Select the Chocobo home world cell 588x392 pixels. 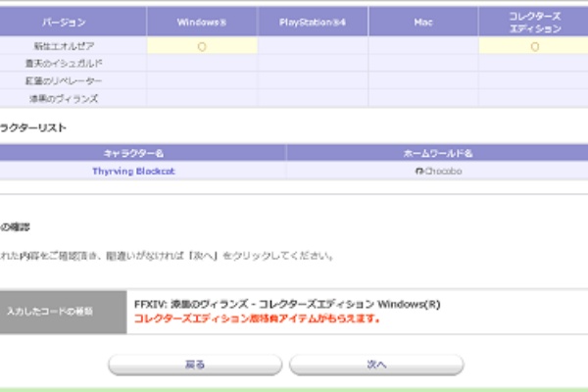pyautogui.click(x=437, y=171)
